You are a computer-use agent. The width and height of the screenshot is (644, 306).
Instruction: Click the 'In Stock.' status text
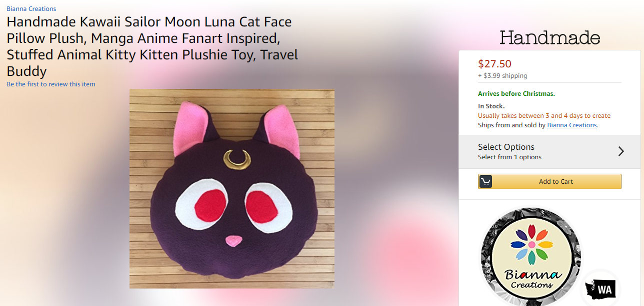[491, 106]
